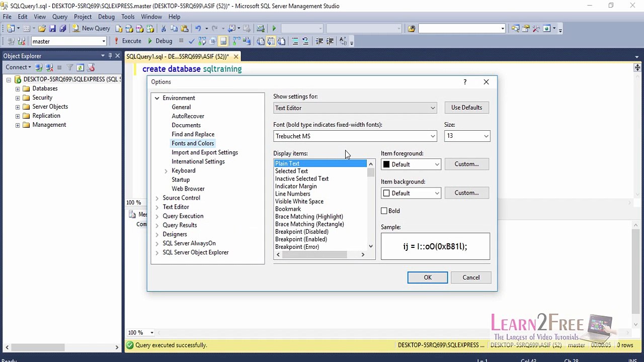Open the Show settings for dropdown
The width and height of the screenshot is (644, 362).
coord(355,108)
